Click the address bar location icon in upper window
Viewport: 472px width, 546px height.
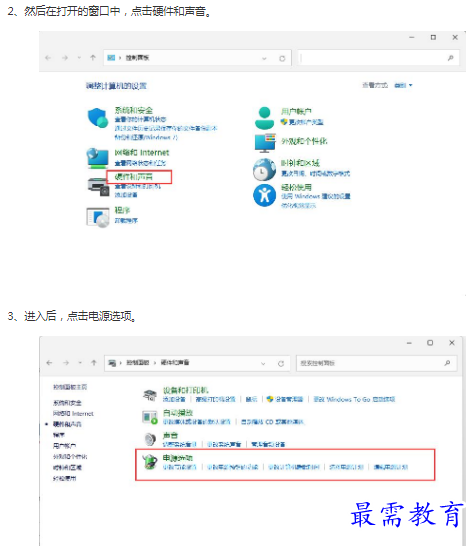pos(111,58)
